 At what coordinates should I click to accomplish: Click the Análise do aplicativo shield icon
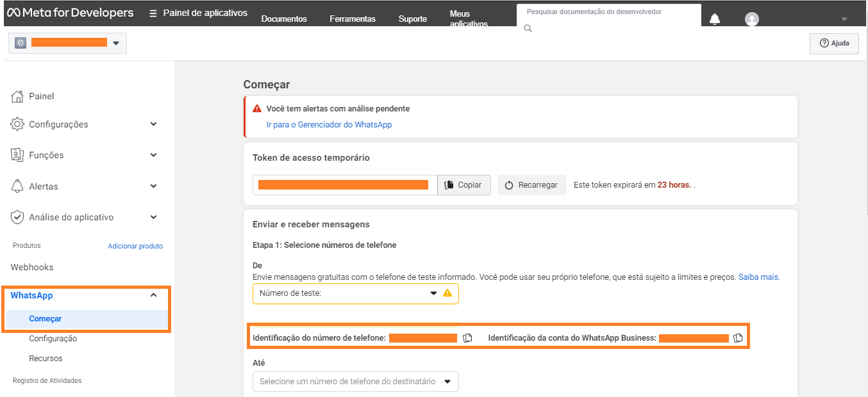(x=17, y=217)
